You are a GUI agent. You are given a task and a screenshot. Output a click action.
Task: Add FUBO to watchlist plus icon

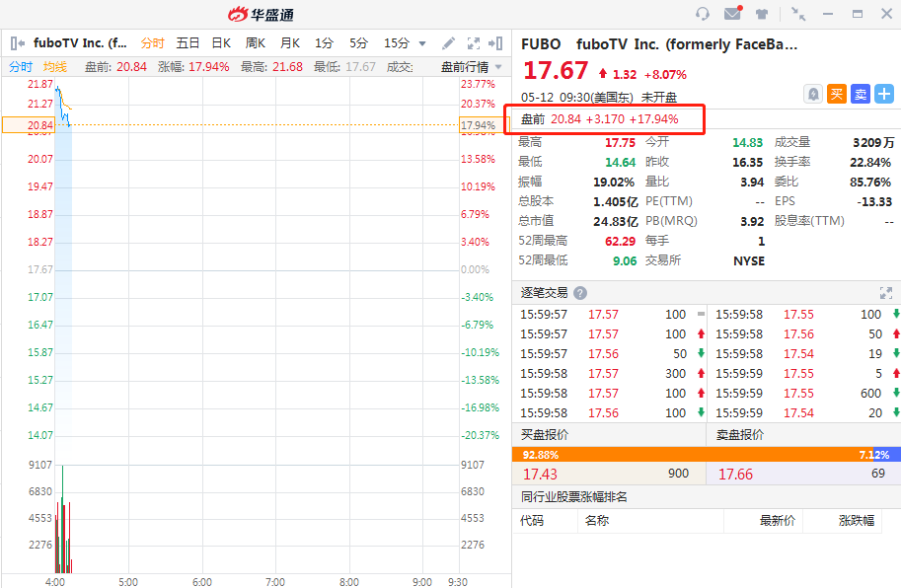pos(884,94)
